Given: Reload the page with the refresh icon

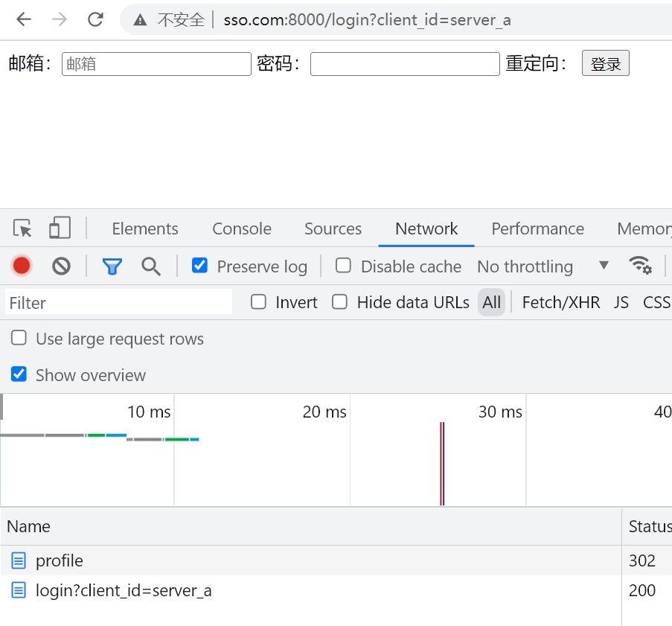Looking at the screenshot, I should pos(95,19).
